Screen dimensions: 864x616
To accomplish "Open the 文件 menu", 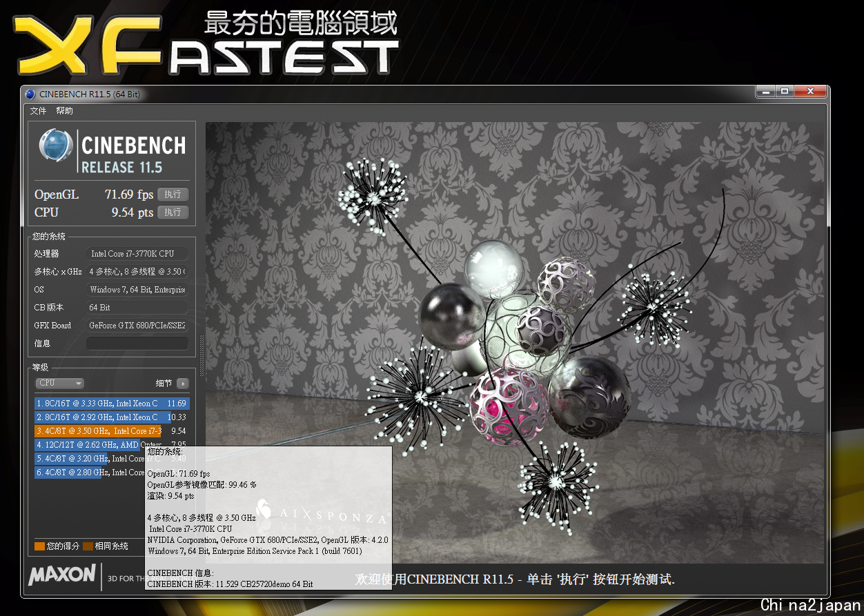I will click(x=38, y=111).
